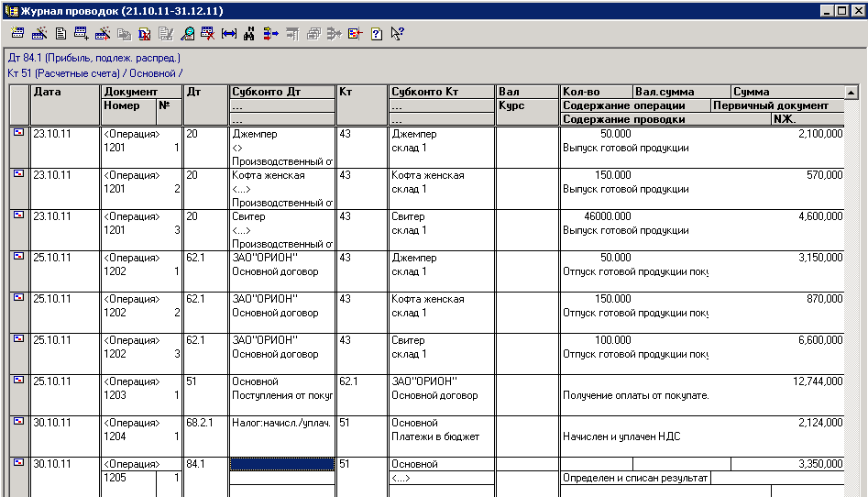Minimize the Журнал проводок window

click(826, 10)
